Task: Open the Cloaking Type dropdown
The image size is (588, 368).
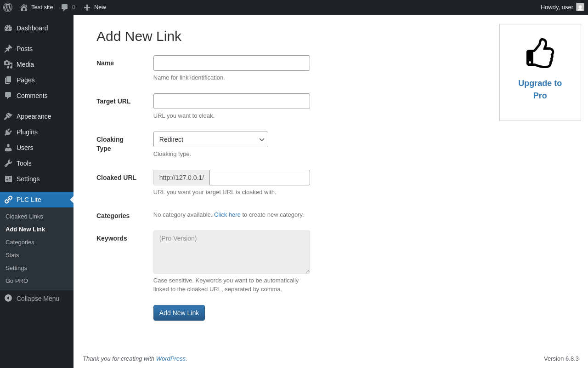Action: click(210, 139)
